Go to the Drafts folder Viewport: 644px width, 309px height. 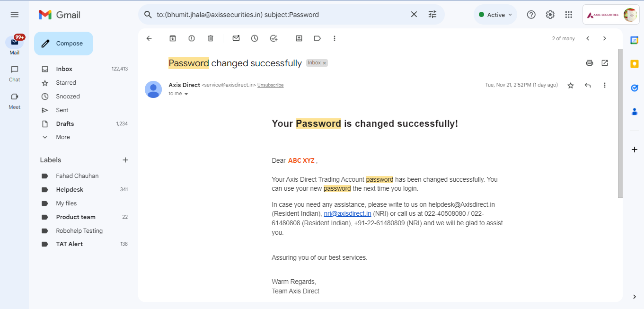[65, 124]
